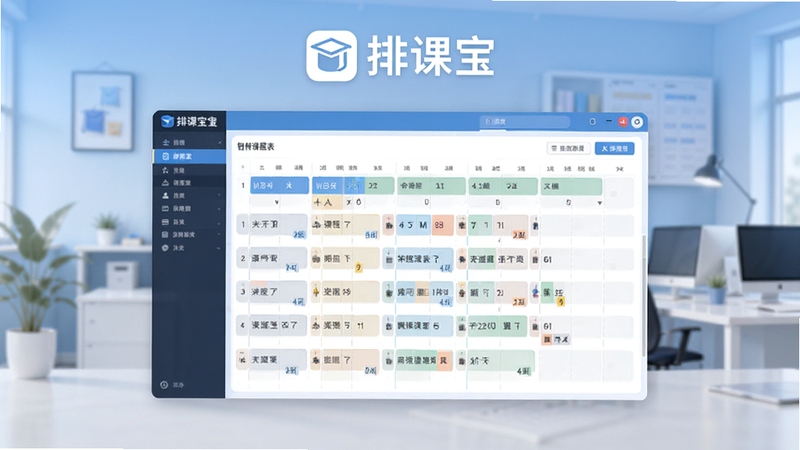The width and height of the screenshot is (800, 450).
Task: Collapse the topmost sidebar item using its up chevron
Action: coord(219,142)
